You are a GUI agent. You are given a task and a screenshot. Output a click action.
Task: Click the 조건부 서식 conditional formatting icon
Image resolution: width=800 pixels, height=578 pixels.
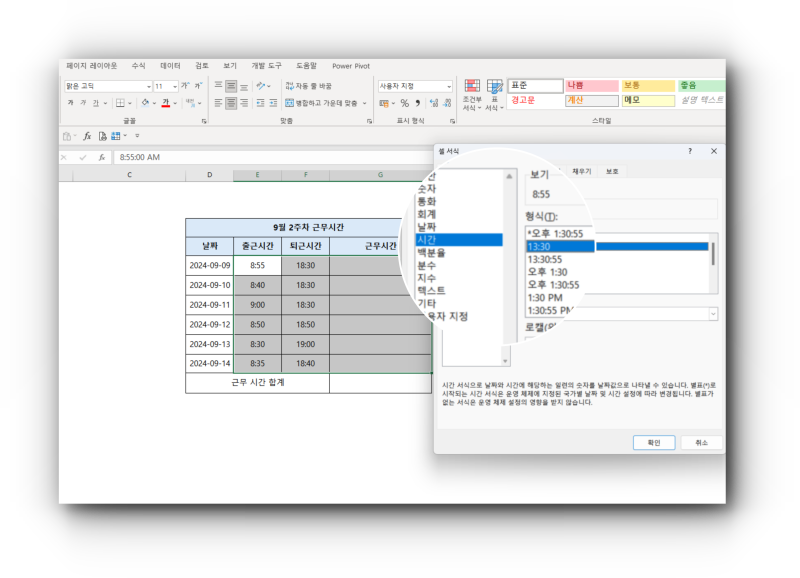tap(472, 91)
